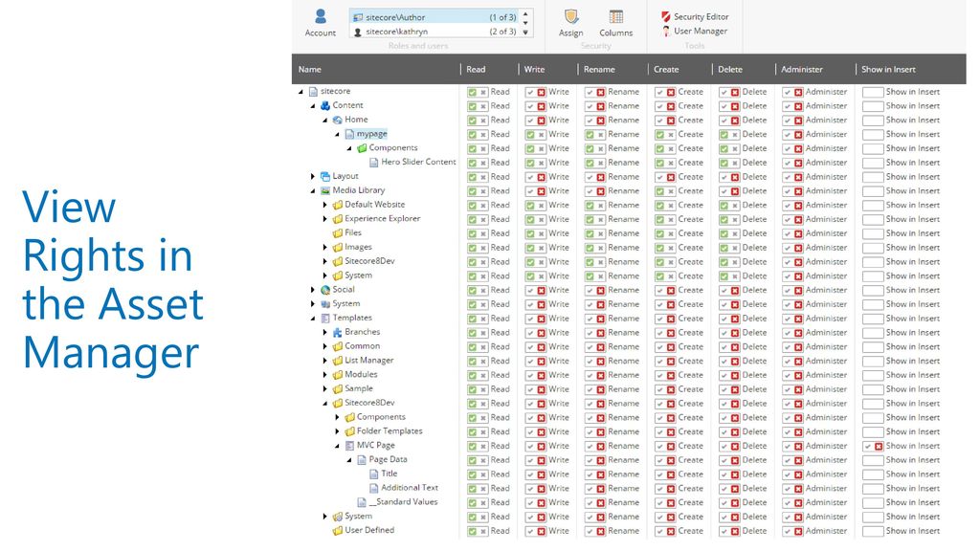Allow Create on the Files row

click(x=660, y=233)
